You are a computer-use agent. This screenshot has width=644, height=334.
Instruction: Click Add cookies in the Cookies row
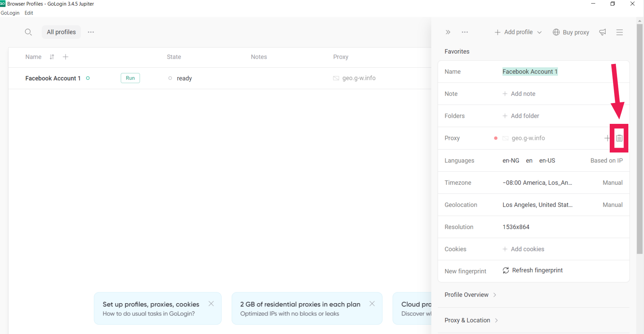click(523, 249)
